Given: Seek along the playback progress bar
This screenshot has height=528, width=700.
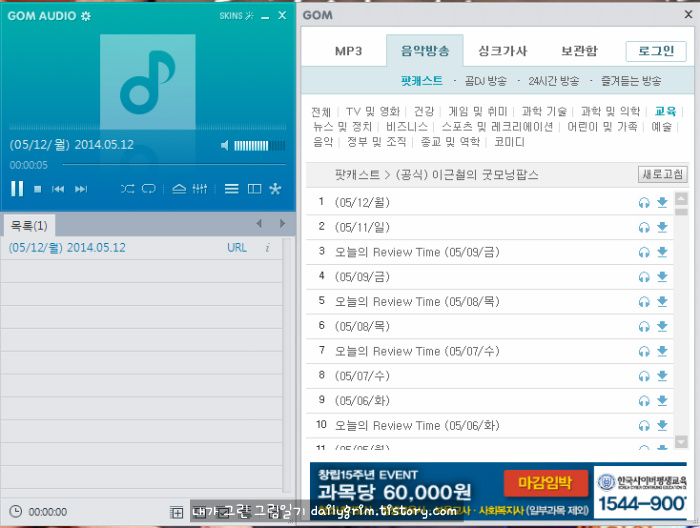Looking at the screenshot, I should pyautogui.click(x=174, y=165).
